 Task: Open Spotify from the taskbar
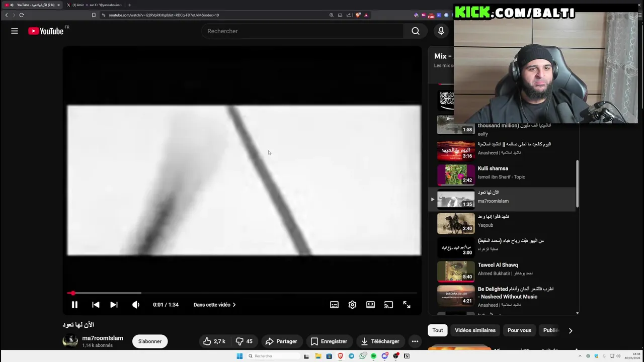373,356
